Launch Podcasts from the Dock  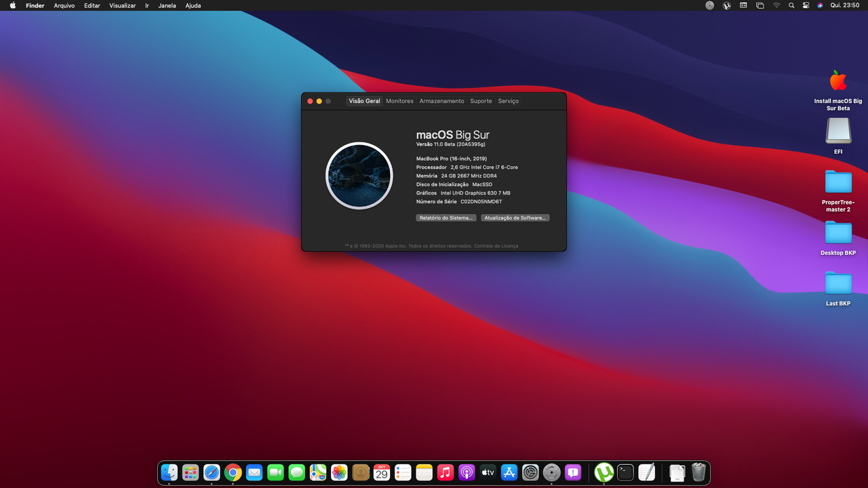coord(467,472)
